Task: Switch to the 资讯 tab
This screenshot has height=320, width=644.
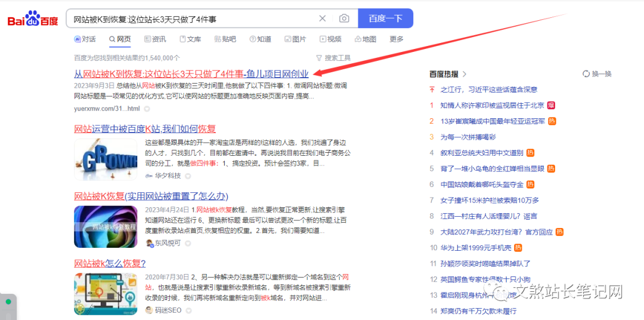Action: click(x=155, y=39)
